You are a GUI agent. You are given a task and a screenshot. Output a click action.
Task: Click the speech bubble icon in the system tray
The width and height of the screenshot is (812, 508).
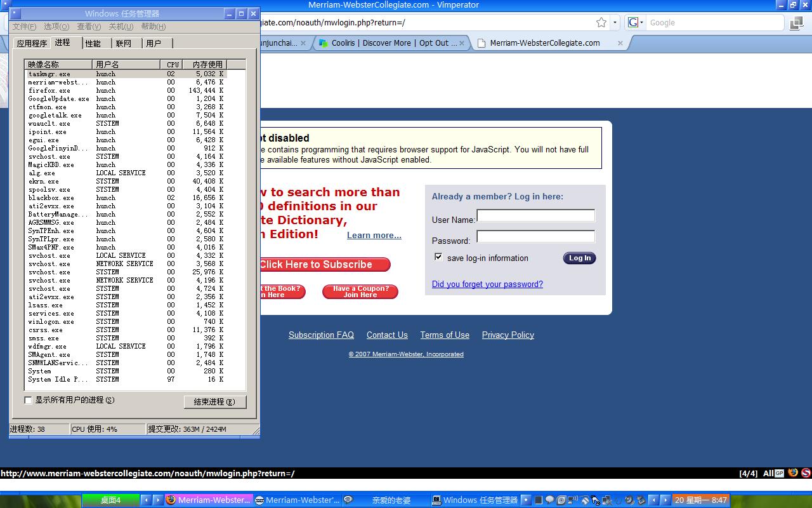point(550,500)
